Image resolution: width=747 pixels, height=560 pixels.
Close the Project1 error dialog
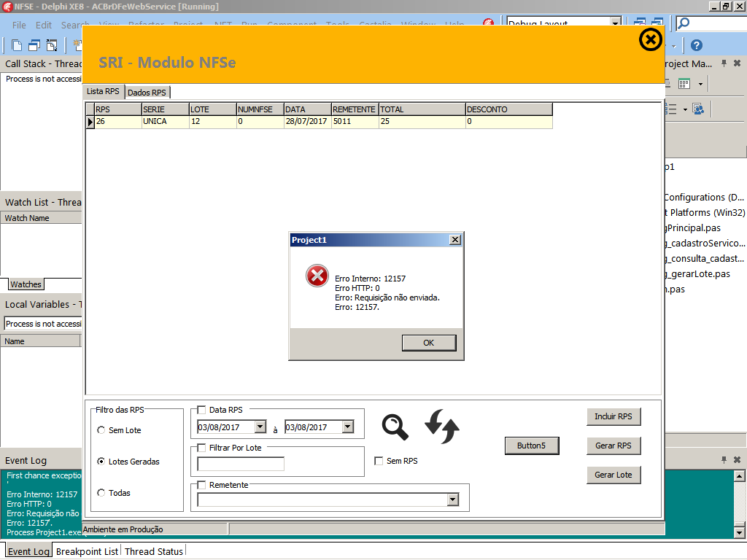[x=455, y=239]
